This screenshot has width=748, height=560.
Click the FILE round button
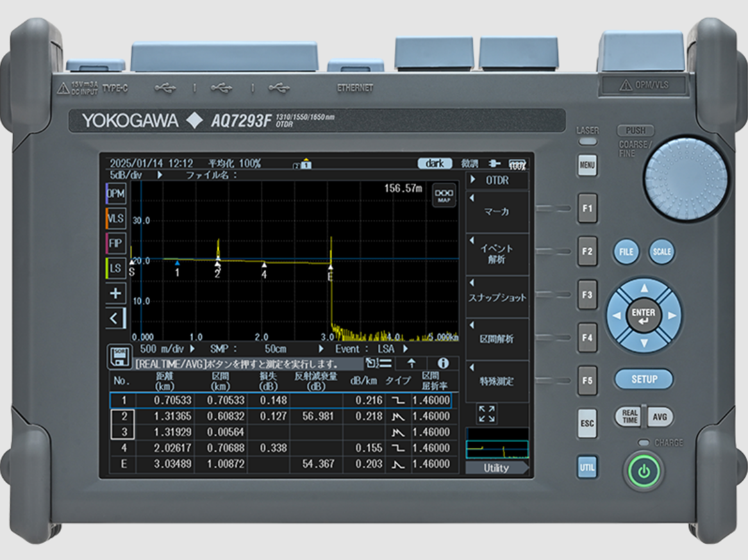pos(626,252)
